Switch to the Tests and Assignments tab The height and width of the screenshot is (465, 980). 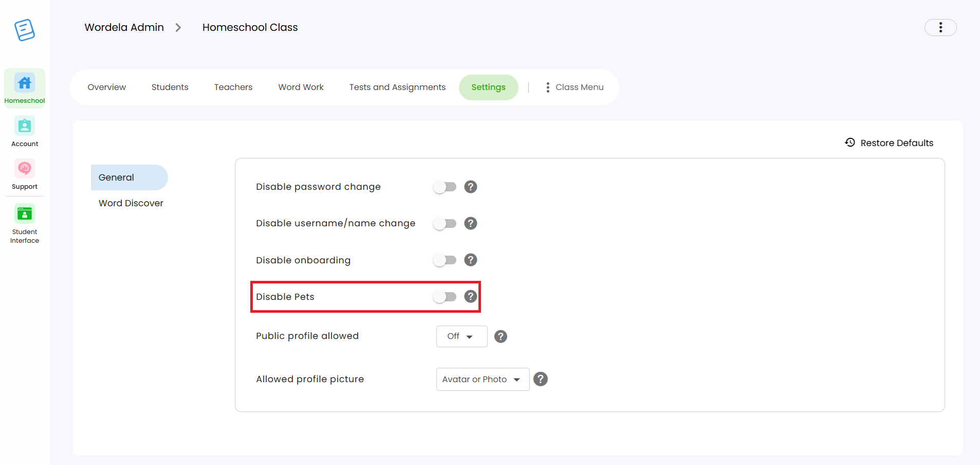click(397, 87)
